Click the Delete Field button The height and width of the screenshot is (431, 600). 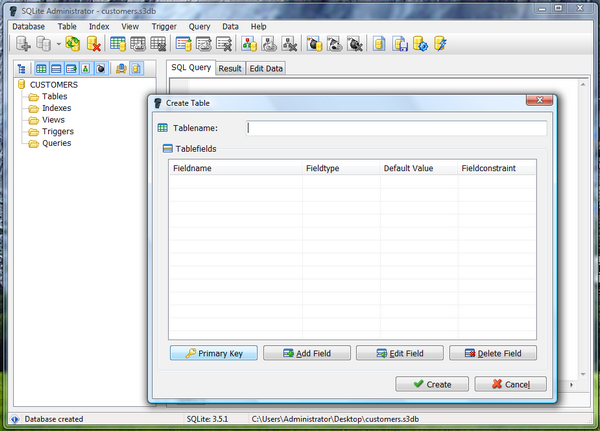(493, 353)
